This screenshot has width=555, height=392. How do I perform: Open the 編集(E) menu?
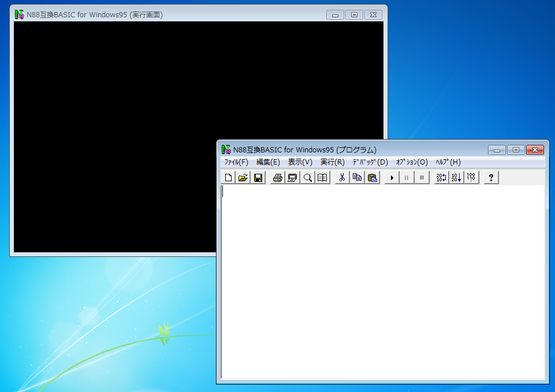coord(268,162)
